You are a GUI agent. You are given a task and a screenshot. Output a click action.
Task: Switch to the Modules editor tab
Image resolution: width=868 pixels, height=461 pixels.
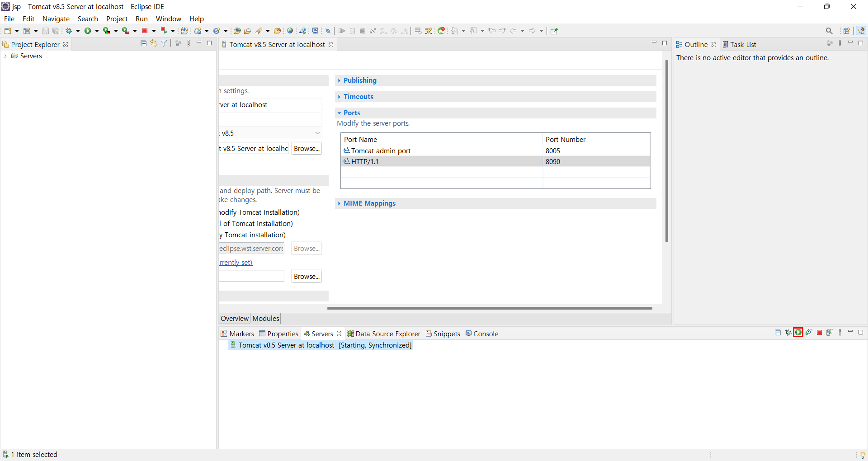coord(266,319)
